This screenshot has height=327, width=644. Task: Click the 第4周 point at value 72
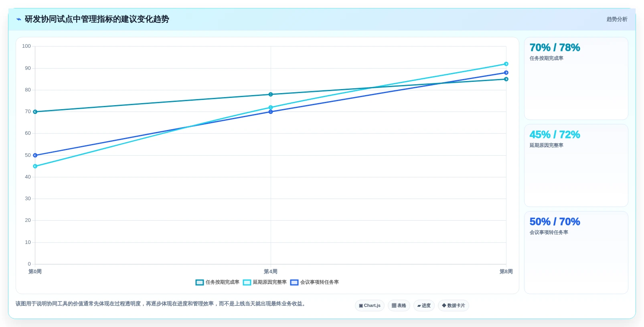click(271, 108)
